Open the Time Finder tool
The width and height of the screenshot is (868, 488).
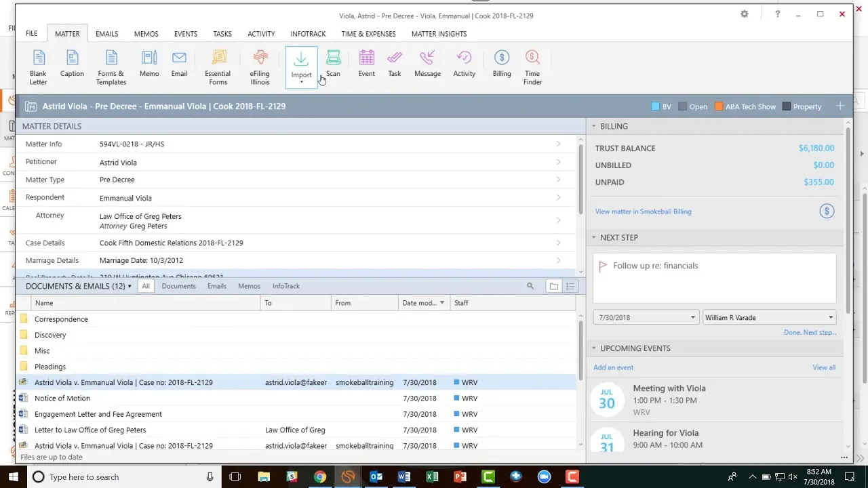click(x=532, y=64)
